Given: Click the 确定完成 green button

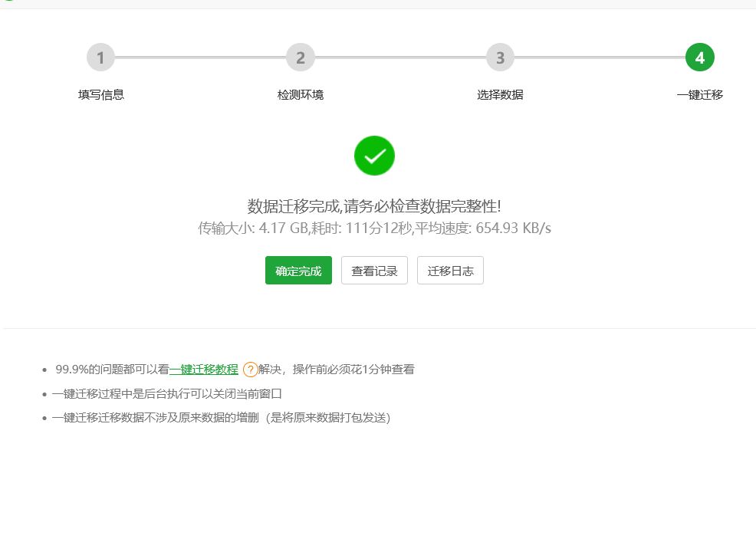Looking at the screenshot, I should pos(298,270).
